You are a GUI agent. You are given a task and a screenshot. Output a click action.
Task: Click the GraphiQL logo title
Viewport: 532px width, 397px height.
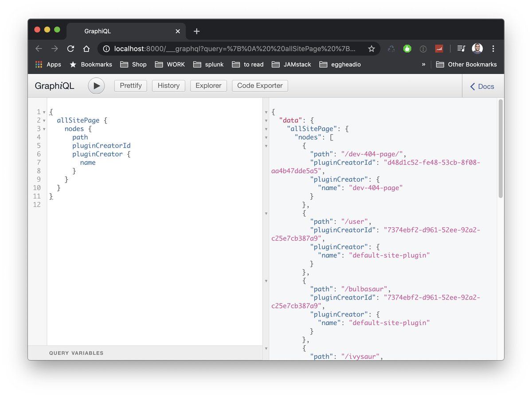coord(55,86)
